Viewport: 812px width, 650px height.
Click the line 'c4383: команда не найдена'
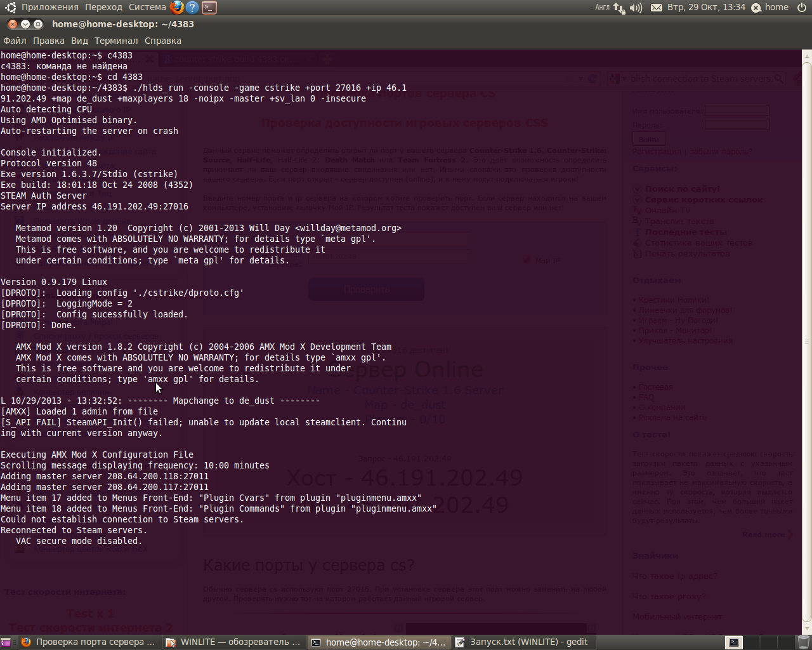[64, 66]
